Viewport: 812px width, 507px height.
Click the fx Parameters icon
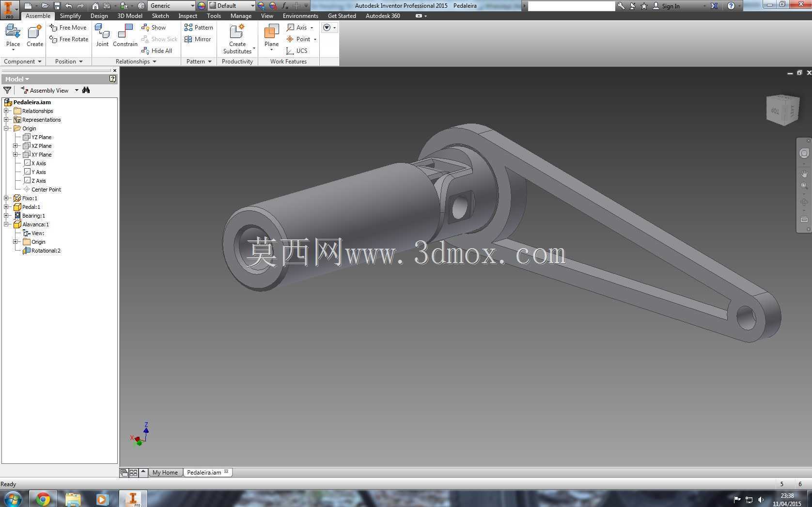pos(285,6)
